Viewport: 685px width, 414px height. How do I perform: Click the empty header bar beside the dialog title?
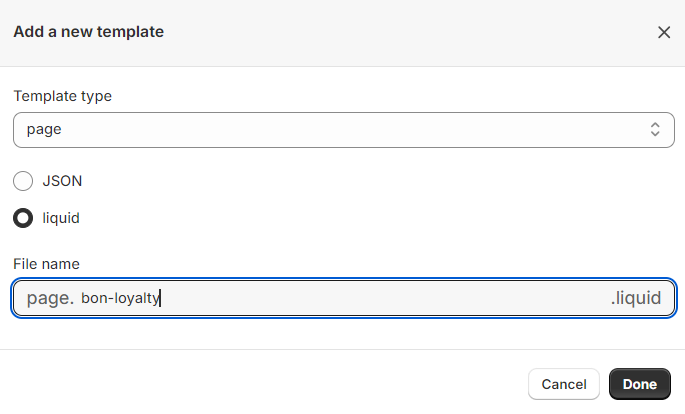pos(400,32)
